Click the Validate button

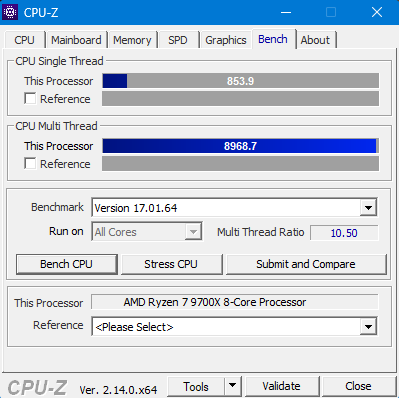[x=282, y=386]
